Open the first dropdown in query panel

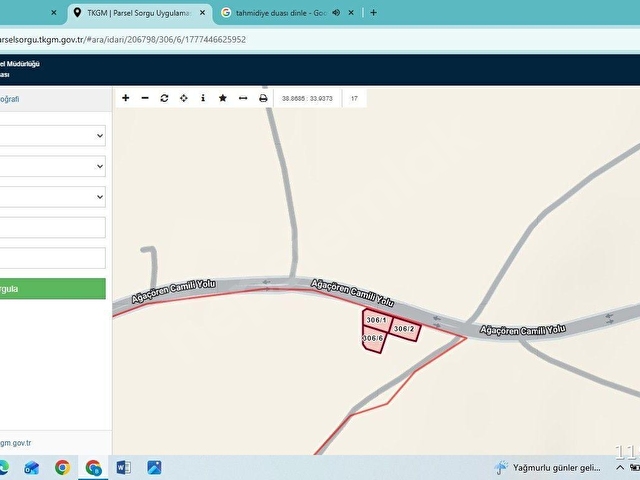[52, 136]
